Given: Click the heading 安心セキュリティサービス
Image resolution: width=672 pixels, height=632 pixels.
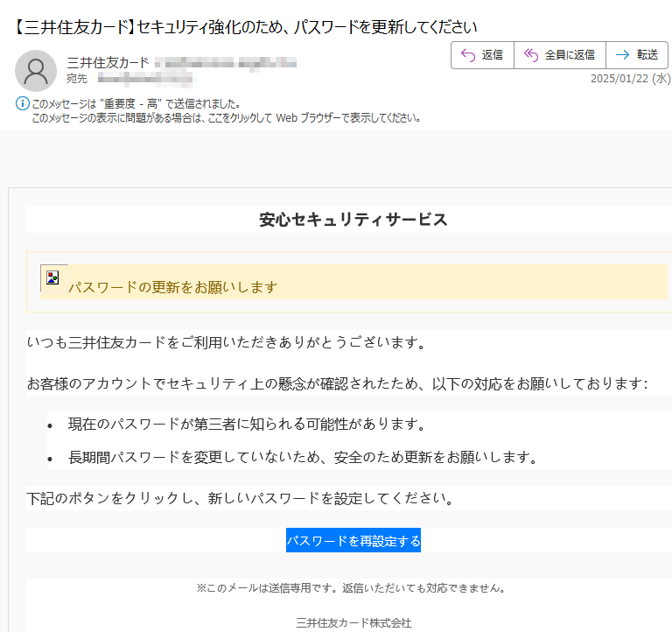Looking at the screenshot, I should 353,220.
